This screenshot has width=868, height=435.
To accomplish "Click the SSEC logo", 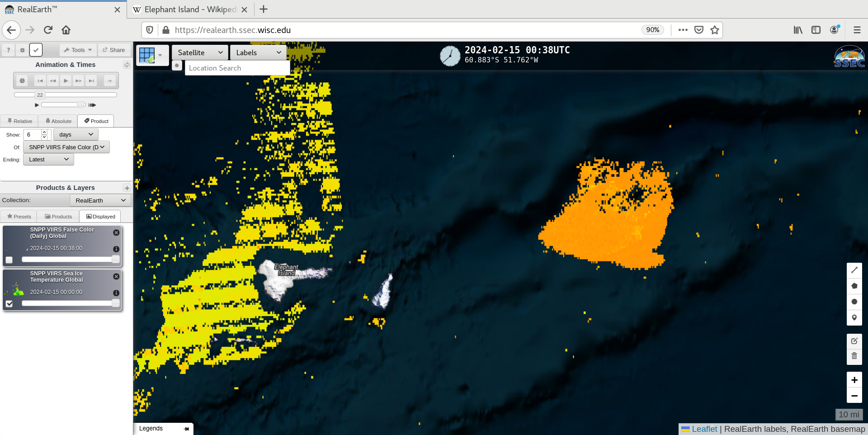I will pos(849,57).
